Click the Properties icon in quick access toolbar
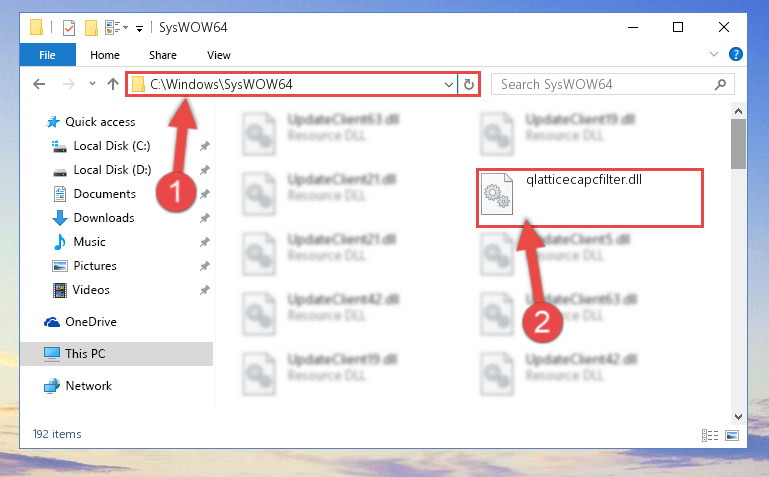Screen dimensions: 769x477 [x=69, y=28]
